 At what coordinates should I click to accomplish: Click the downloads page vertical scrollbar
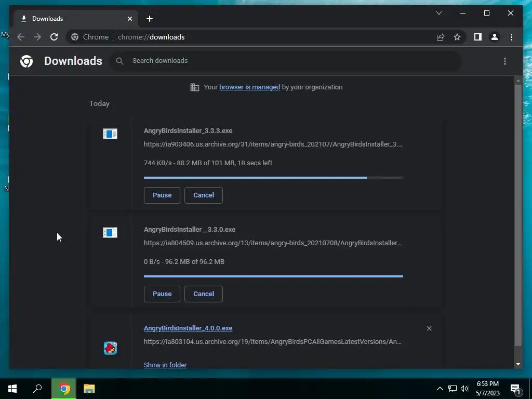(x=518, y=215)
